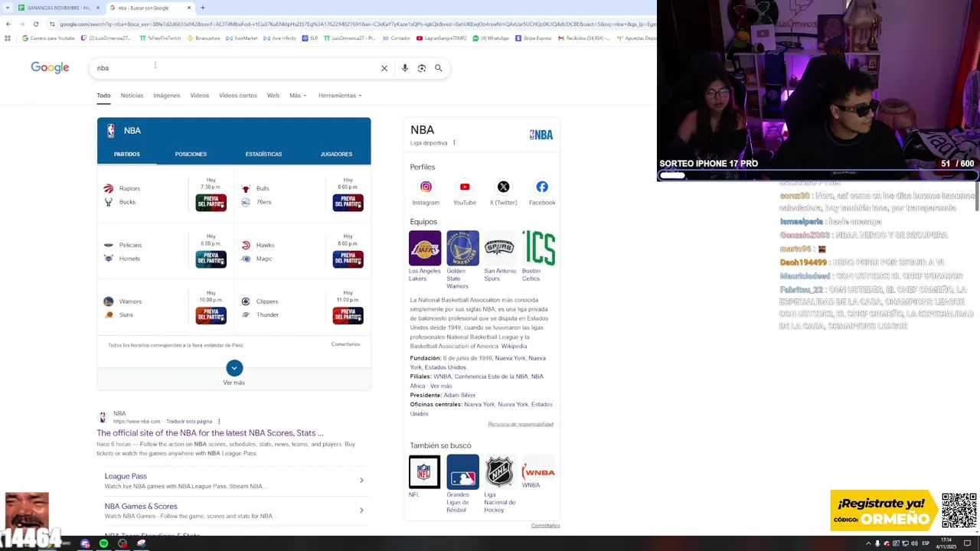Open the Herramientas dropdown
This screenshot has height=551, width=980.
point(340,96)
